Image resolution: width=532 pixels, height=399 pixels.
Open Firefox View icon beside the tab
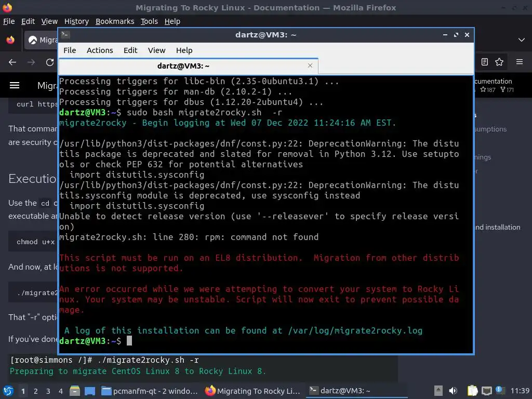10,40
